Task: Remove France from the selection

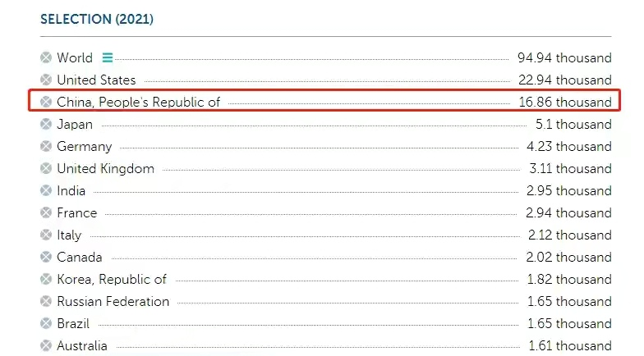Action: tap(46, 213)
